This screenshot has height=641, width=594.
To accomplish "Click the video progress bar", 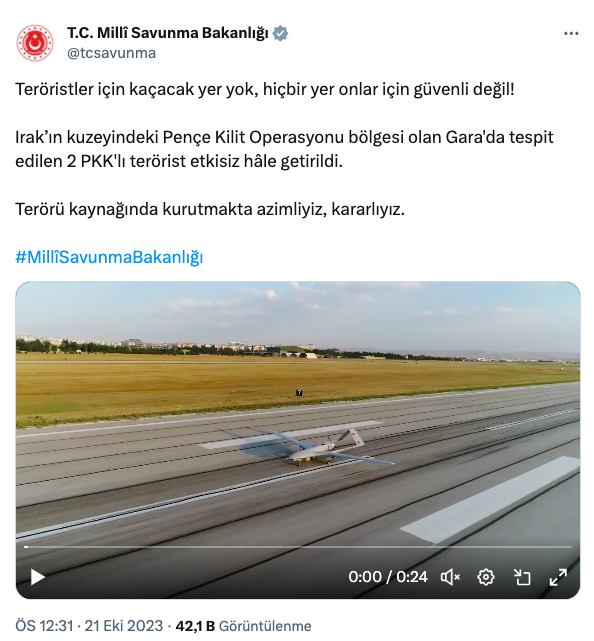I will pos(298,547).
